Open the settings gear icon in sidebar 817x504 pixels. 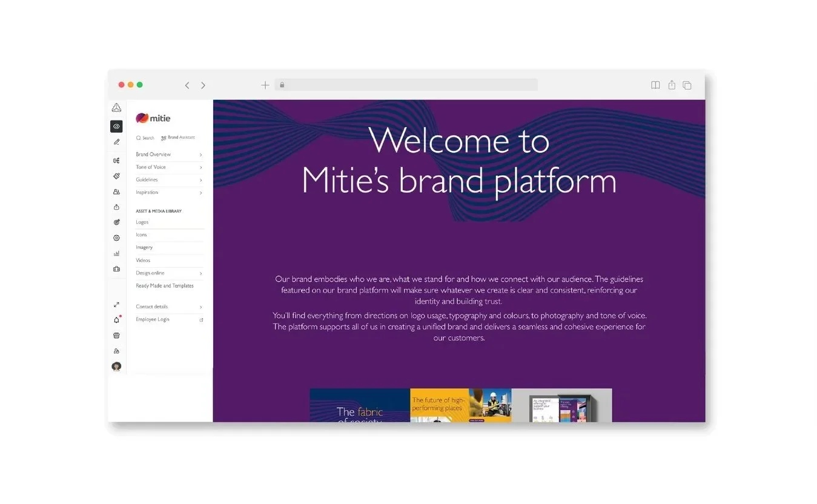pyautogui.click(x=116, y=238)
